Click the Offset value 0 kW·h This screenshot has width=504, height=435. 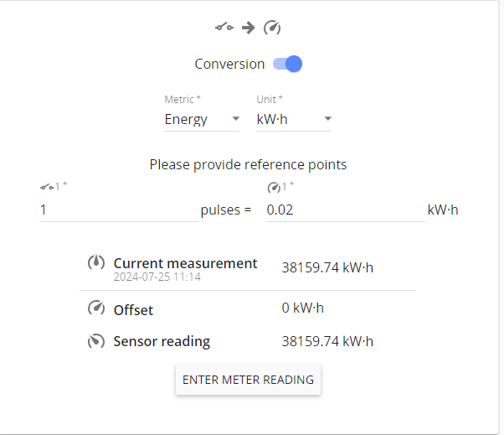click(302, 308)
